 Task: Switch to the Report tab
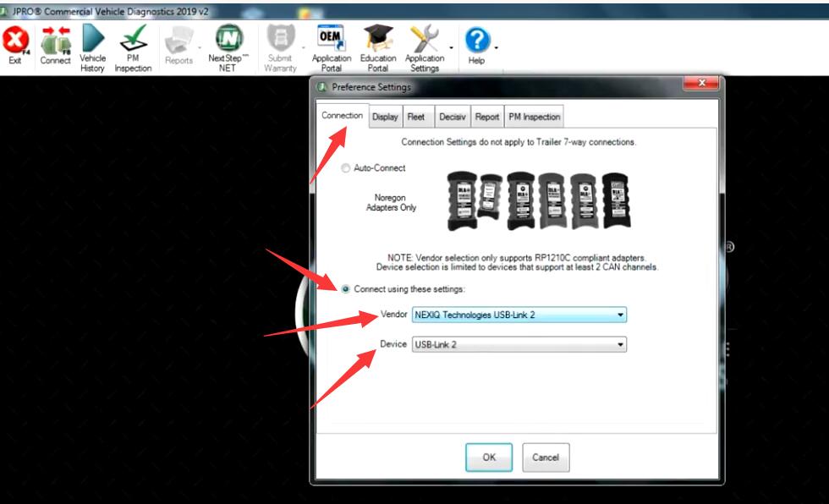click(487, 117)
